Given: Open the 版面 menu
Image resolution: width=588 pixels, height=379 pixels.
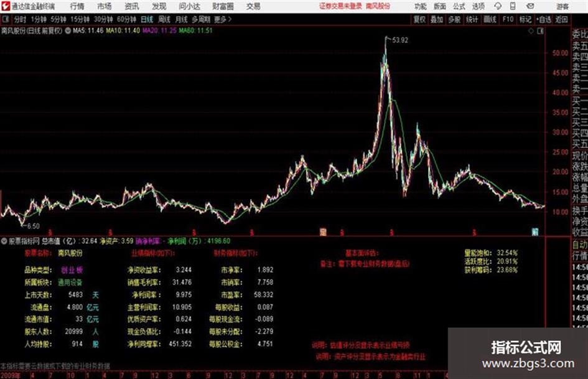Looking at the screenshot, I should click(x=440, y=6).
